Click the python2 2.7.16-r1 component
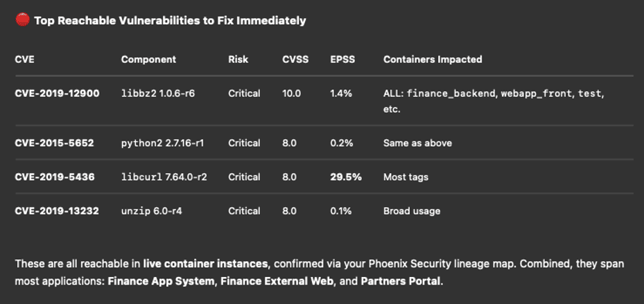644x304 pixels. tap(162, 143)
